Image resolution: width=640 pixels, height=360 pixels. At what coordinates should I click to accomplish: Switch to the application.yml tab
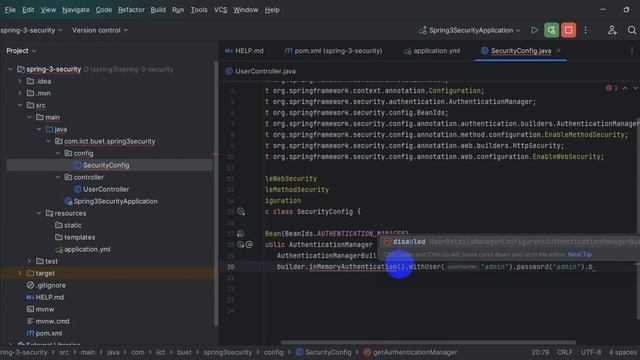(432, 51)
